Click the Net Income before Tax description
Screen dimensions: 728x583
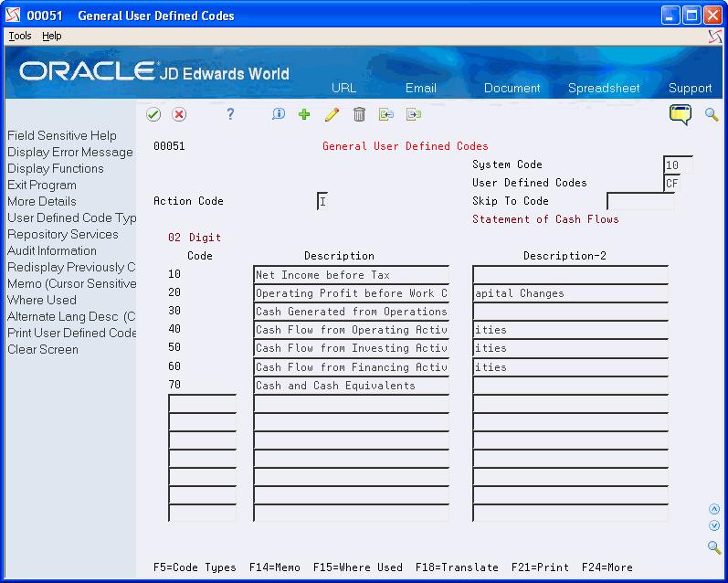[352, 274]
